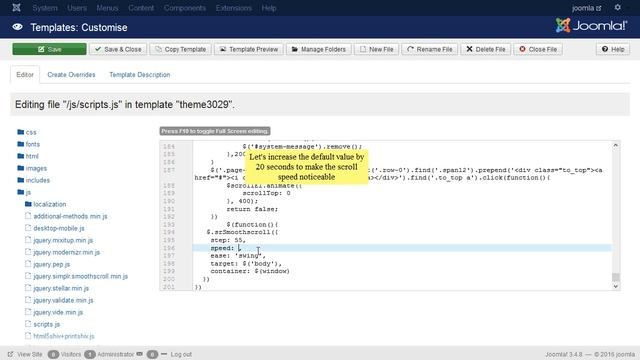640x360 pixels.
Task: Open html5shiv+printshiv.js file
Action: pyautogui.click(x=64, y=336)
